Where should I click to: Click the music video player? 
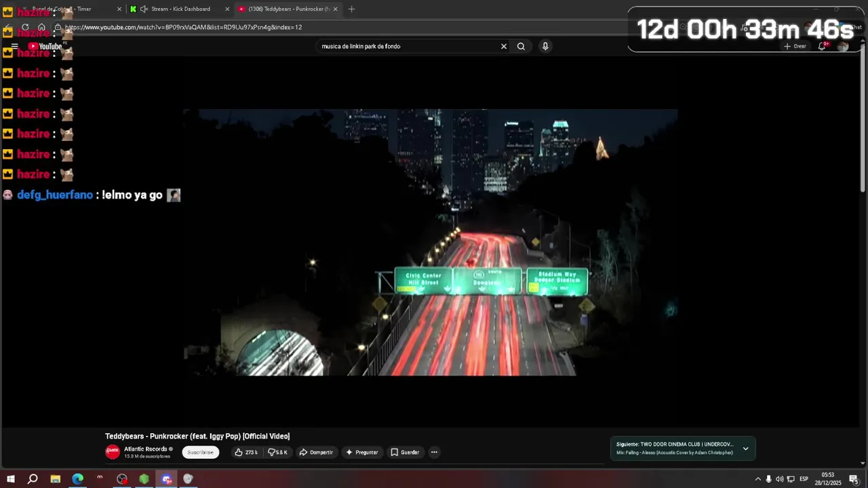click(430, 242)
